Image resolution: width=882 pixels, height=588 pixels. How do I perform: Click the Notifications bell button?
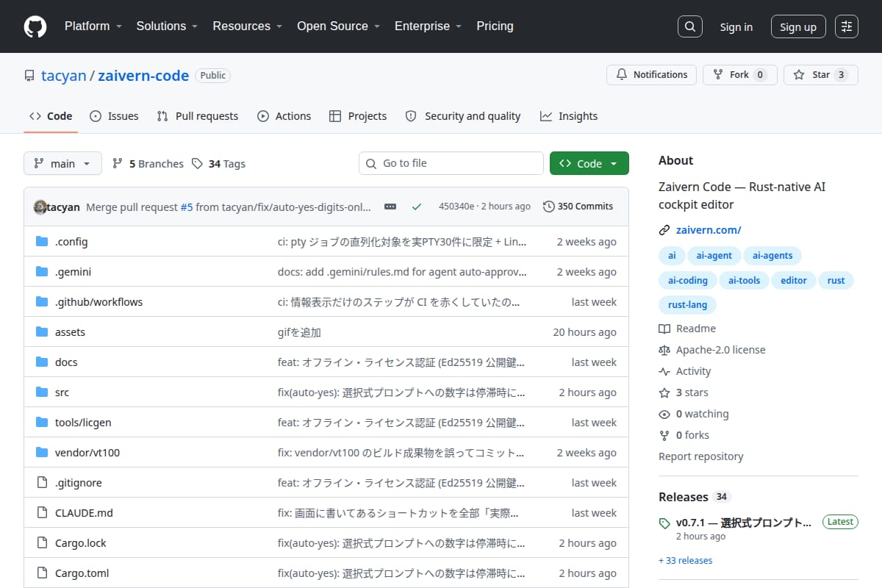651,75
